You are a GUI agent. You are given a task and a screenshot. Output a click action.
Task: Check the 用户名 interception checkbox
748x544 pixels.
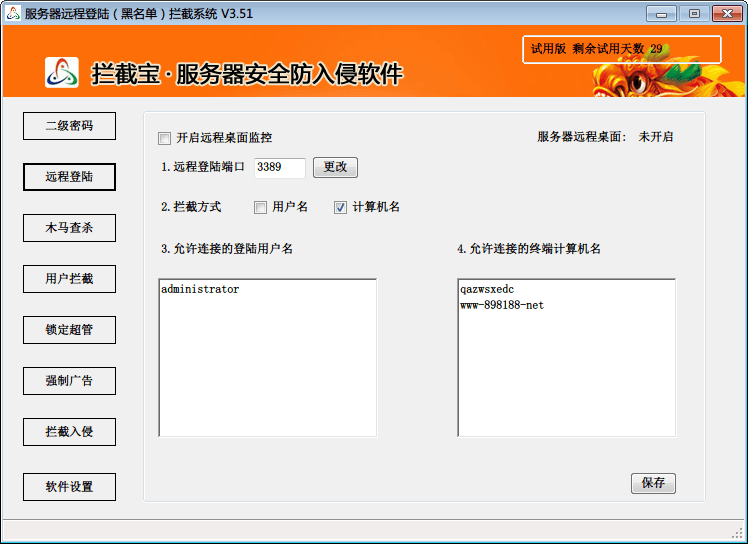(x=260, y=208)
